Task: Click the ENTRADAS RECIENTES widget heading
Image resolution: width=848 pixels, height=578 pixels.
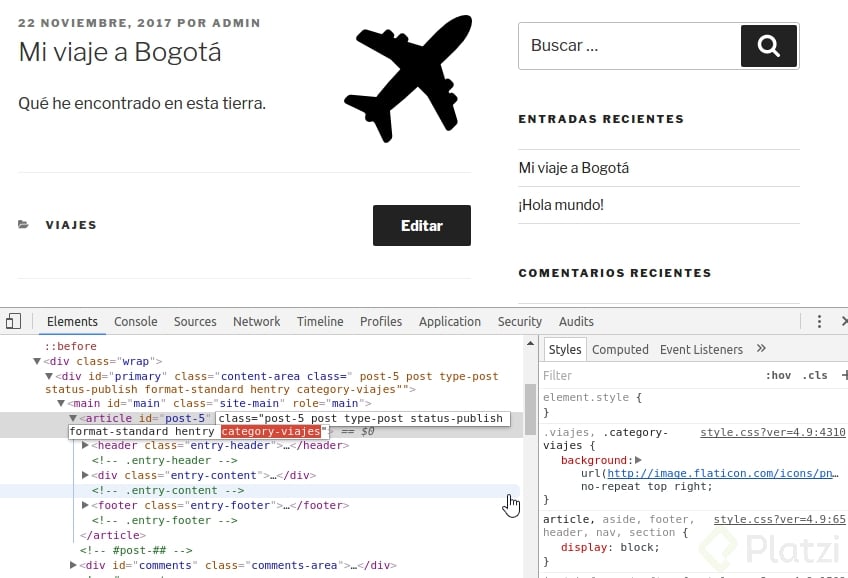Action: [601, 119]
